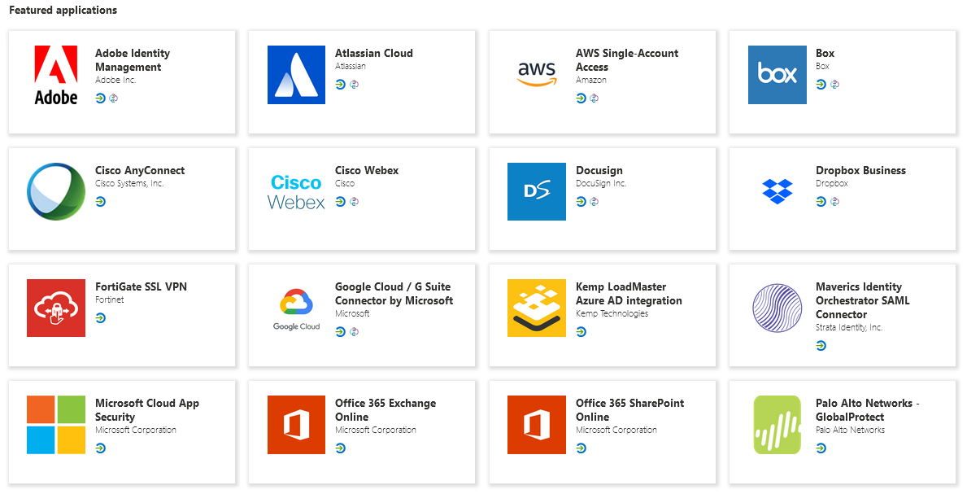Viewport: 980px width, 494px height.
Task: Click the Cisco AnyConnect globe icon
Action: 56,191
